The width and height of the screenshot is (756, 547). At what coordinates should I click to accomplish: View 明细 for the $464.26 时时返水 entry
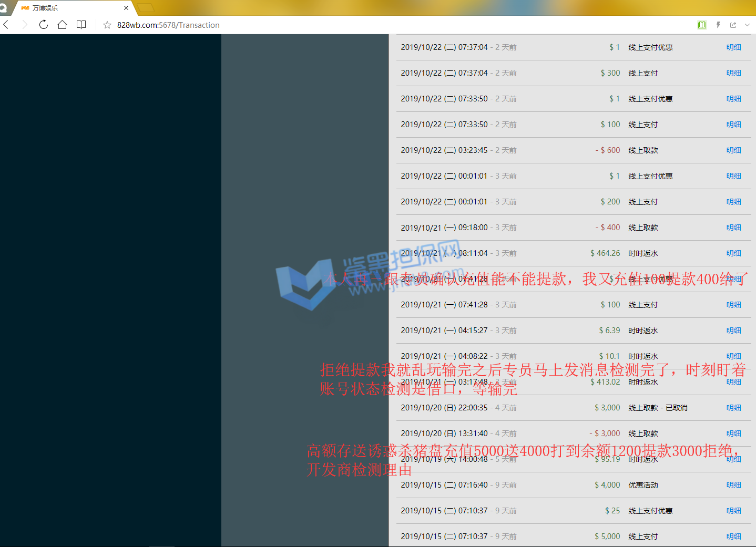coord(733,253)
